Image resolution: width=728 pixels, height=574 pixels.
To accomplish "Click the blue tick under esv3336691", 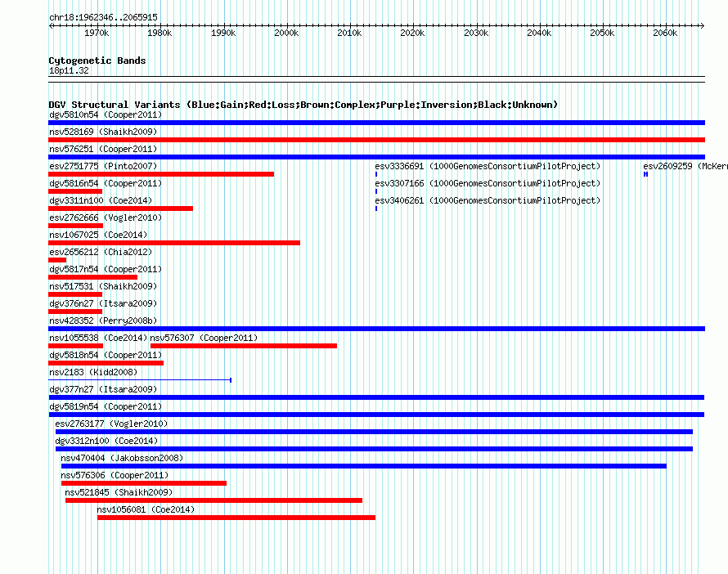I will click(x=376, y=174).
